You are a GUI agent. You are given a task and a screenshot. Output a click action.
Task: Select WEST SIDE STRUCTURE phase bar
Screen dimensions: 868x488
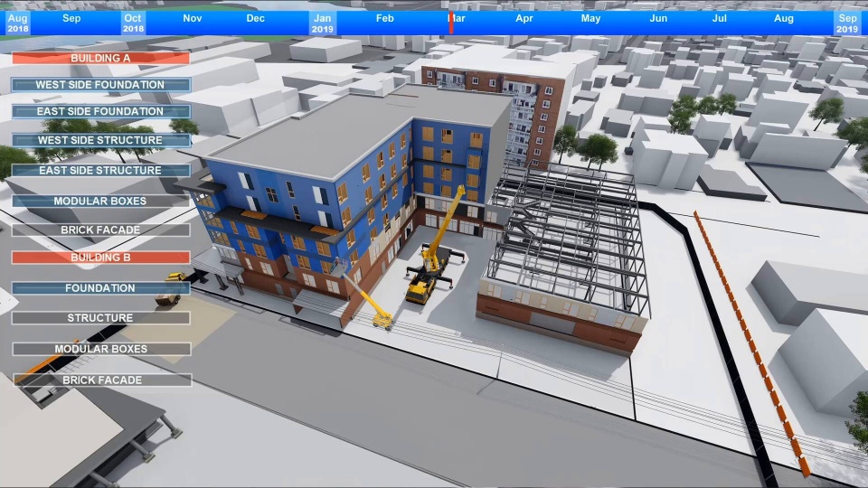pyautogui.click(x=100, y=140)
